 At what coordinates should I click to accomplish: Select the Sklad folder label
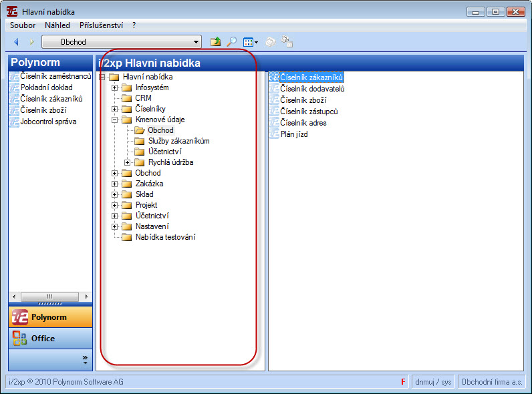(x=144, y=194)
